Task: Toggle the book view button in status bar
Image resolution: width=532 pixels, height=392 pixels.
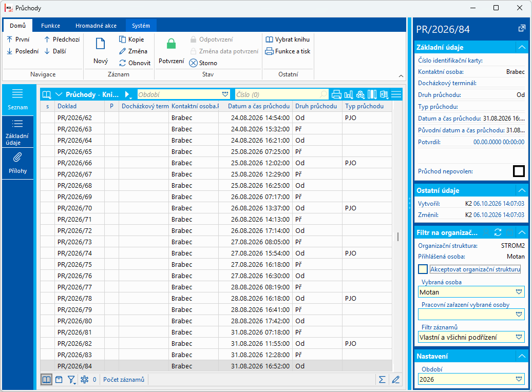Action: point(47,380)
